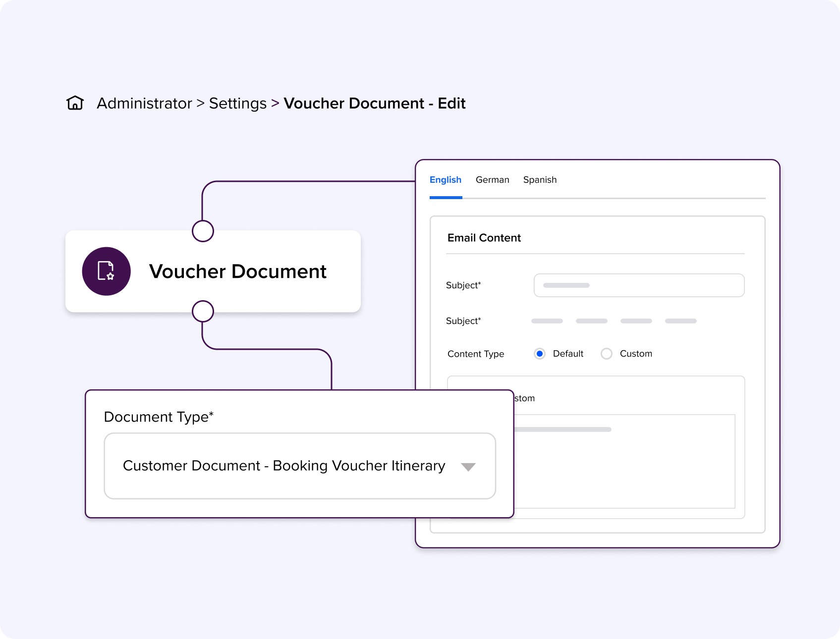The height and width of the screenshot is (639, 840).
Task: Click the Document Type dropdown arrow
Action: coord(468,467)
